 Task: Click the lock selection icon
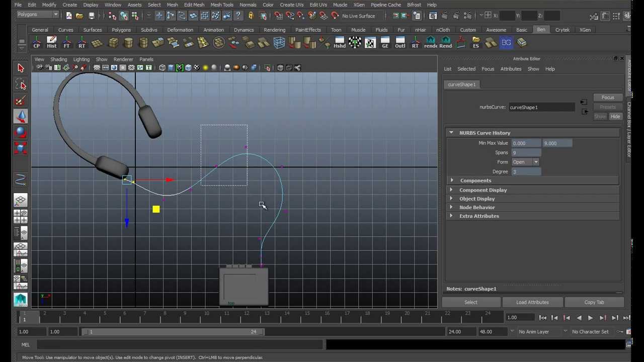(251, 16)
